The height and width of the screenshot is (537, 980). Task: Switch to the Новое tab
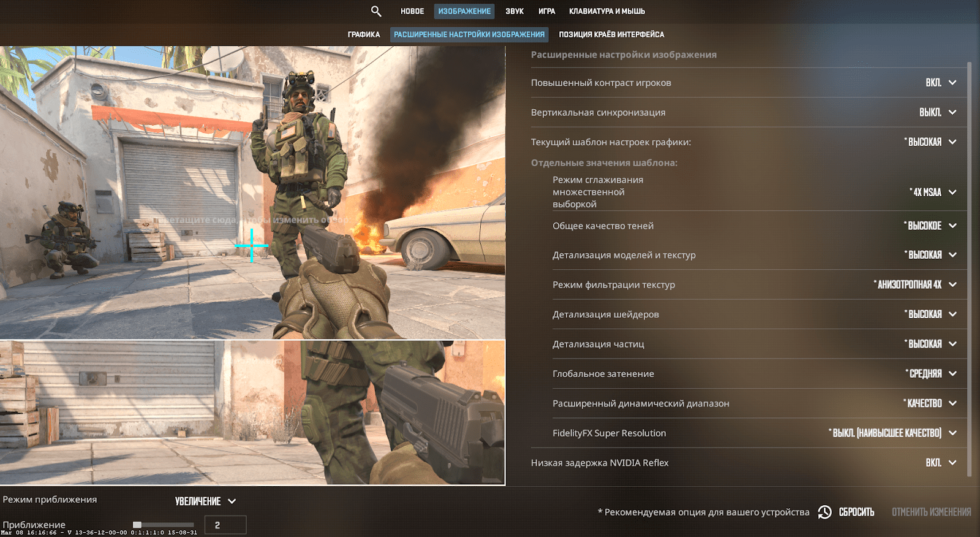pyautogui.click(x=412, y=11)
